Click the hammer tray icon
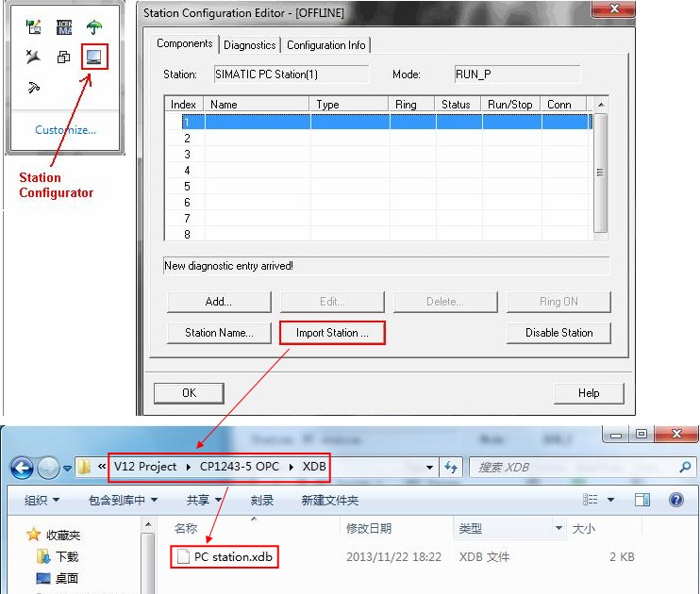The image size is (700, 594). tap(33, 87)
